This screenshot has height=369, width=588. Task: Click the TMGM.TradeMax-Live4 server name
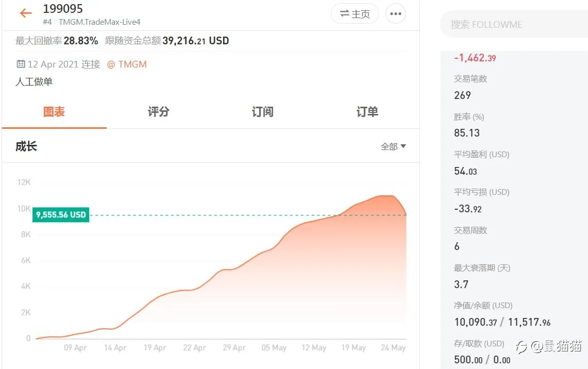pyautogui.click(x=99, y=22)
